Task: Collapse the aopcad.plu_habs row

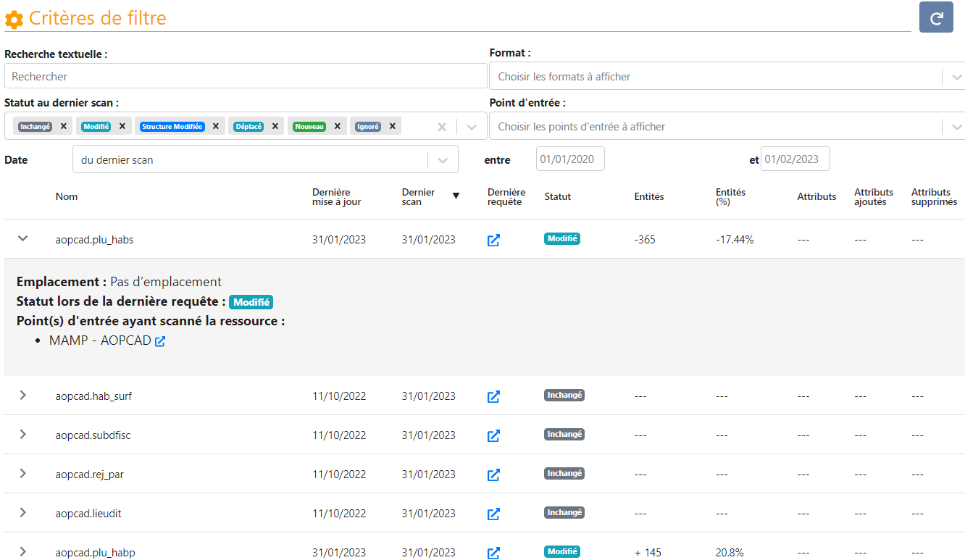Action: [23, 238]
